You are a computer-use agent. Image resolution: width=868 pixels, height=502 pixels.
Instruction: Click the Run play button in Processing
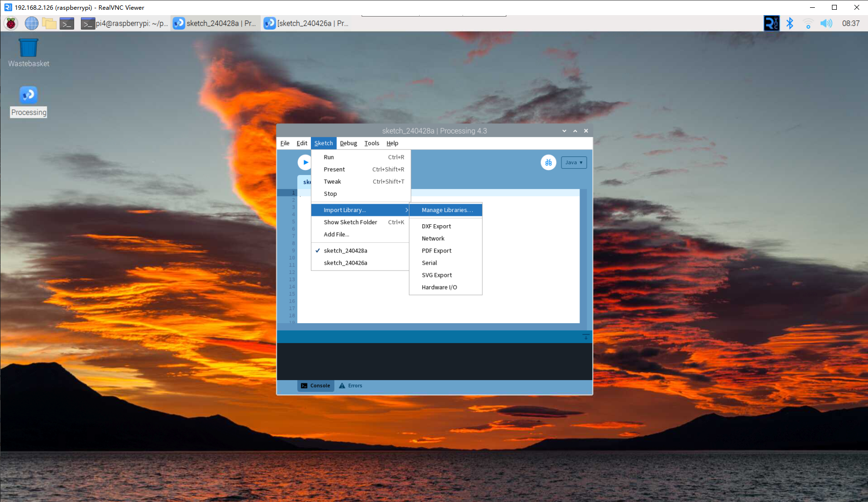304,162
